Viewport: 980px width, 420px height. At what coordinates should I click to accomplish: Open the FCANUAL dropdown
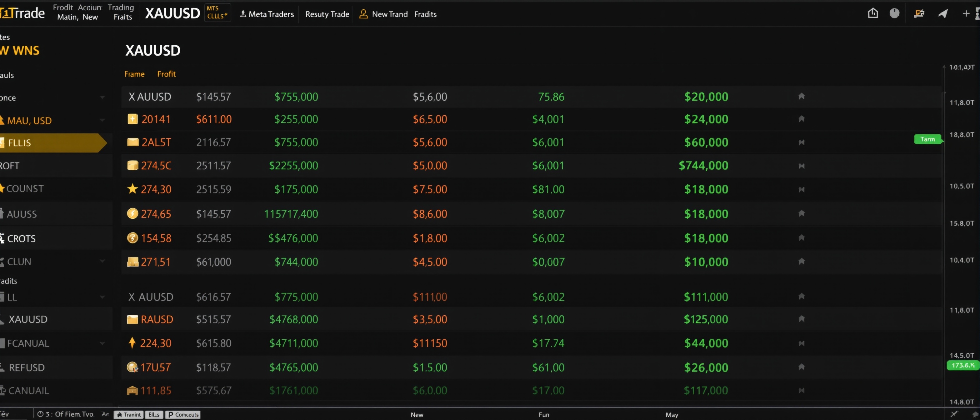[102, 343]
